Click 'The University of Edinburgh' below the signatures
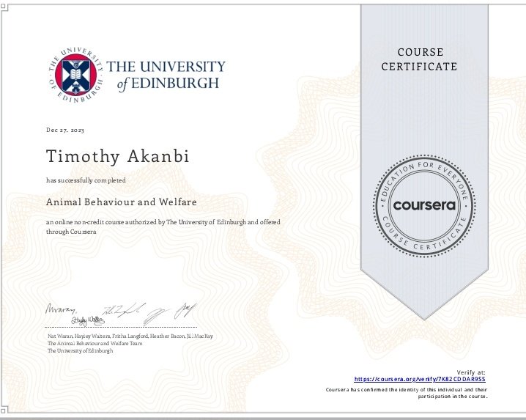The image size is (526, 420). click(80, 351)
